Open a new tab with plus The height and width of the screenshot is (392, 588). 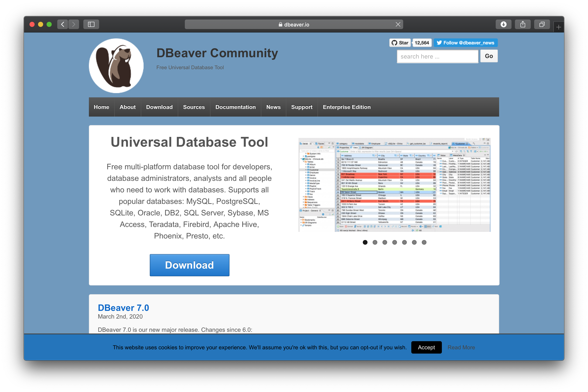559,27
